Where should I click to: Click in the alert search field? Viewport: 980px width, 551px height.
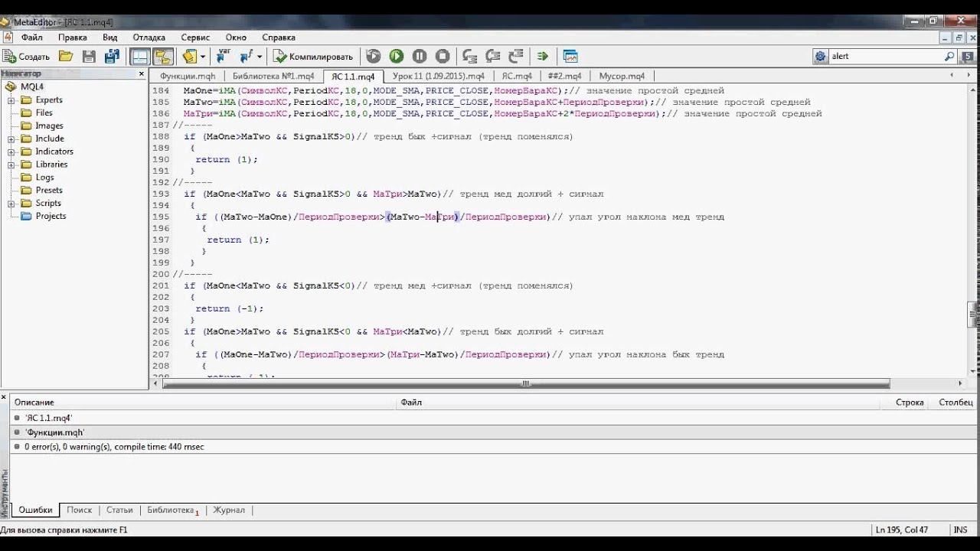coord(886,56)
